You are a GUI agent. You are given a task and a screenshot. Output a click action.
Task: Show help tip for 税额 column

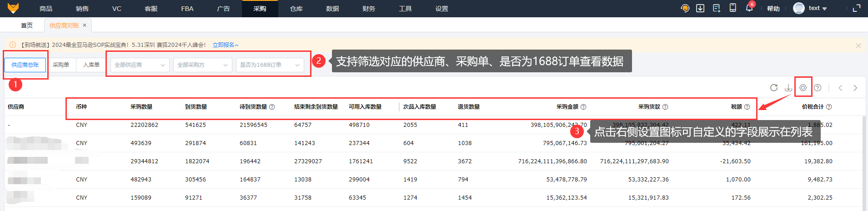(x=747, y=107)
